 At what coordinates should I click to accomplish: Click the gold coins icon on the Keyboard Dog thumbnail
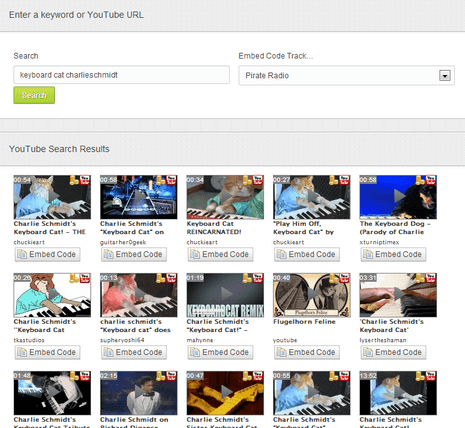(x=420, y=180)
